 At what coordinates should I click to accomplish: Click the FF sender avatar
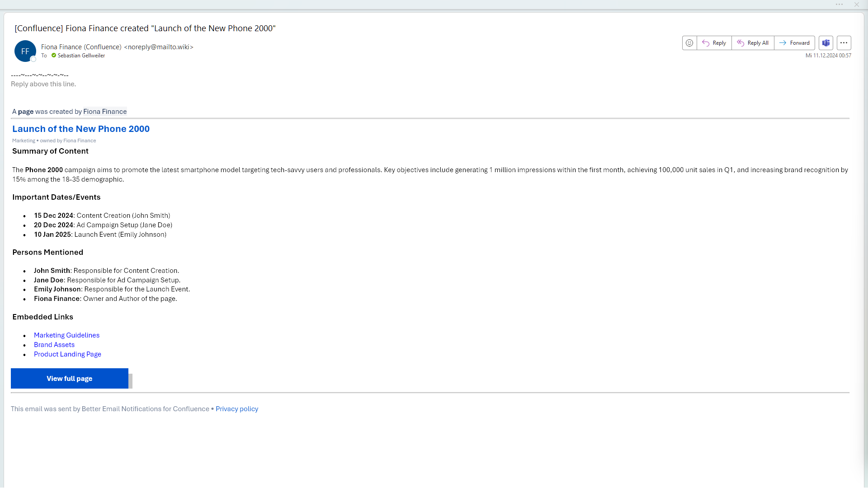point(25,51)
